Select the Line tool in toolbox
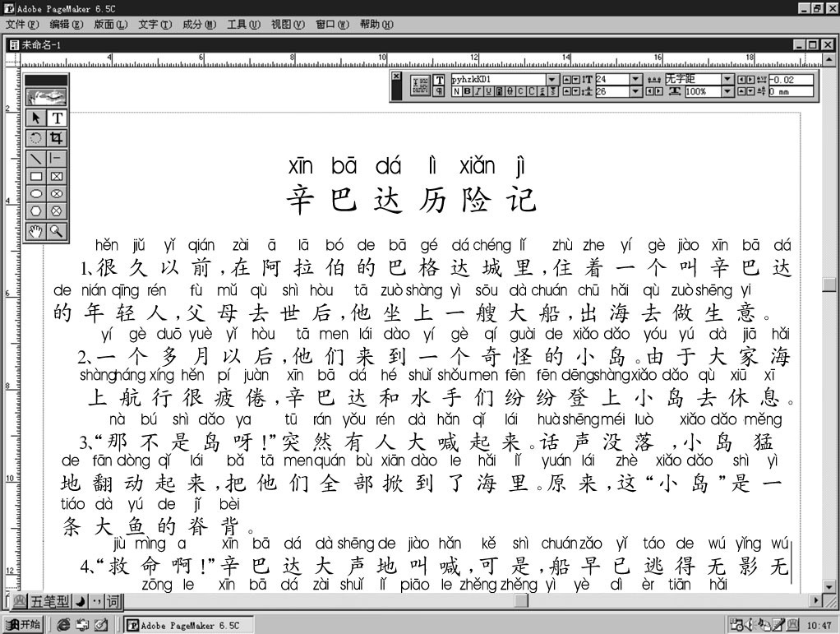Image resolution: width=840 pixels, height=634 pixels. click(x=36, y=159)
